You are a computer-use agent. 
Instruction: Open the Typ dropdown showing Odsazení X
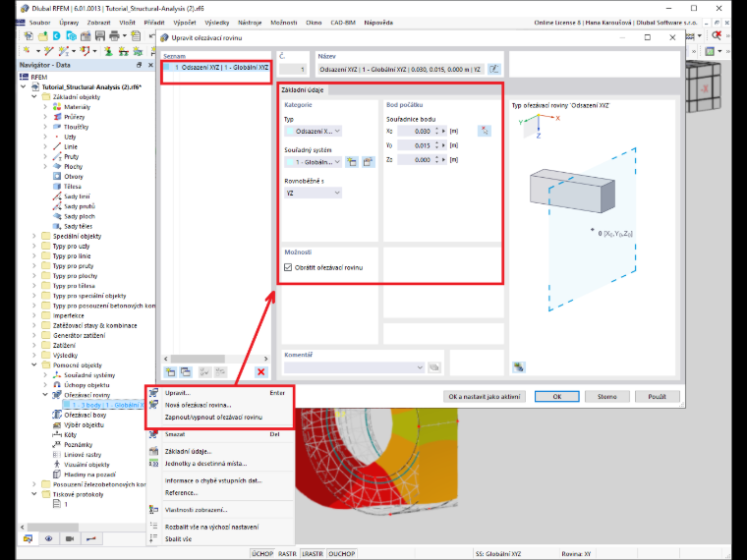[313, 131]
